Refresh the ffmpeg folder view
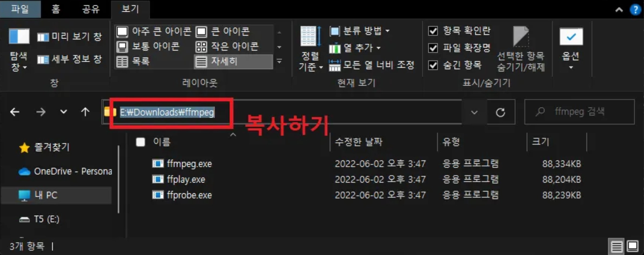Viewport: 644px width, 255px height. point(501,112)
